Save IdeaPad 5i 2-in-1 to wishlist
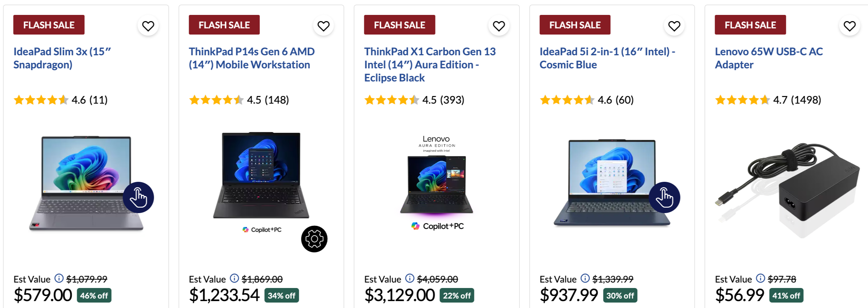868x308 pixels. tap(674, 26)
